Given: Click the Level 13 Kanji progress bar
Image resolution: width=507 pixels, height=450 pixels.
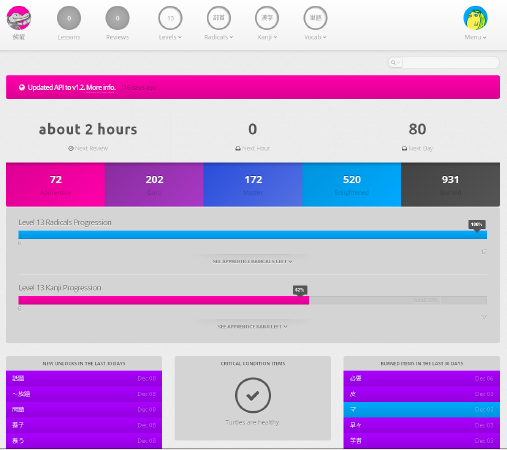Looking at the screenshot, I should (x=253, y=300).
